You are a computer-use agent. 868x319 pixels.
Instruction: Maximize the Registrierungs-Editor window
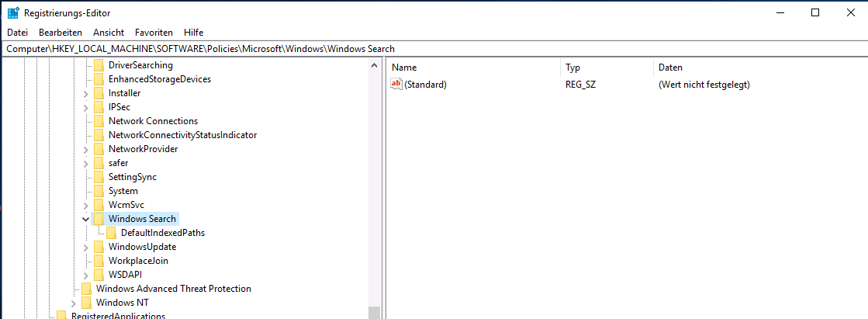[814, 12]
